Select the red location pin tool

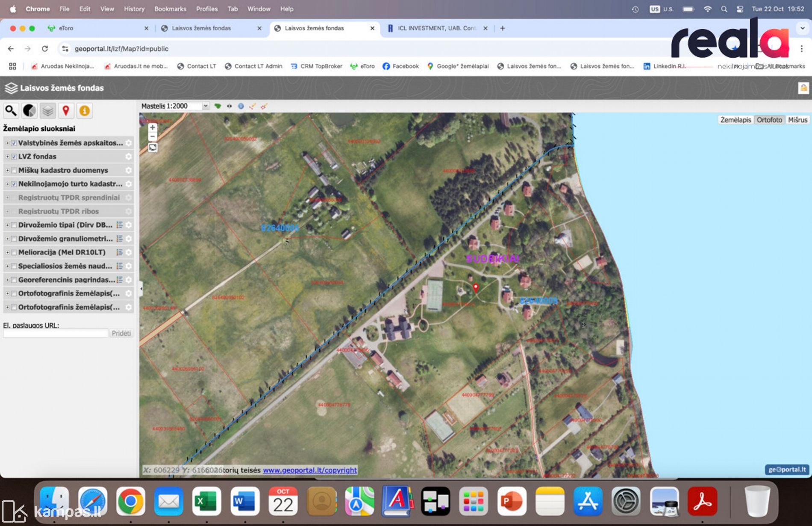click(x=66, y=111)
